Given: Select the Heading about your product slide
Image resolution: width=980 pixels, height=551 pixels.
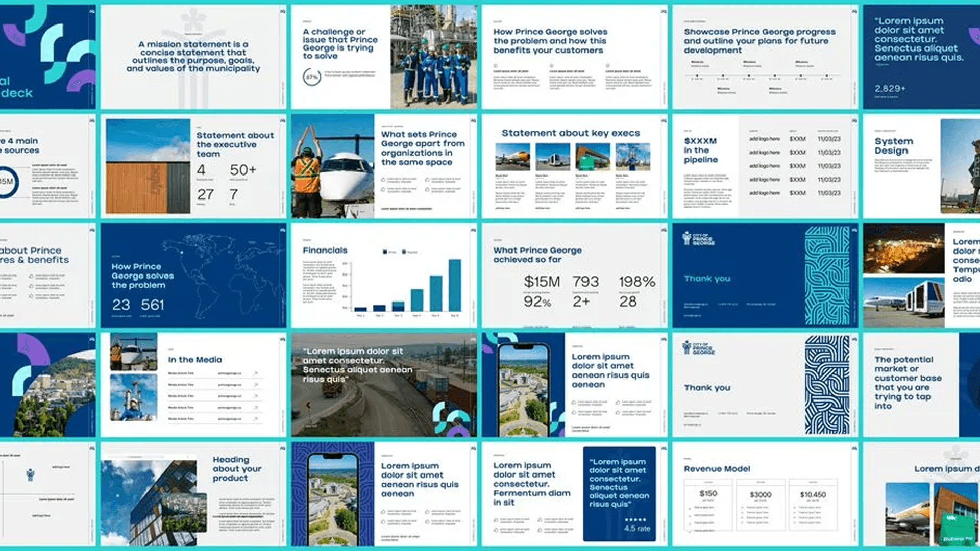Looking at the screenshot, I should click(193, 494).
